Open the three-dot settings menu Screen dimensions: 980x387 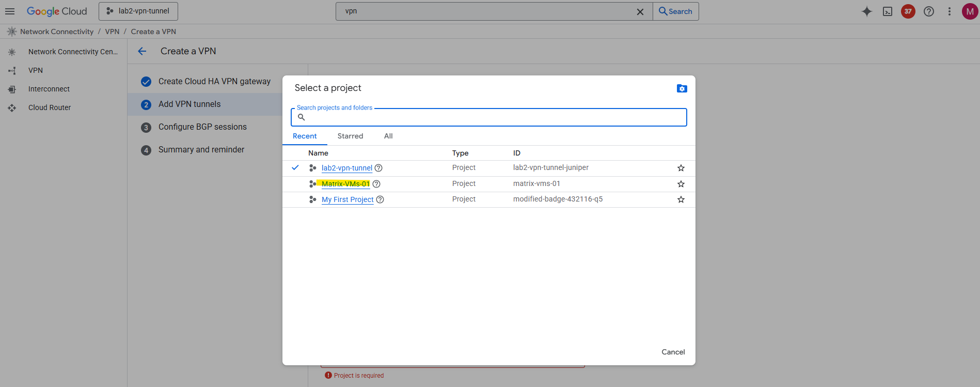[949, 11]
